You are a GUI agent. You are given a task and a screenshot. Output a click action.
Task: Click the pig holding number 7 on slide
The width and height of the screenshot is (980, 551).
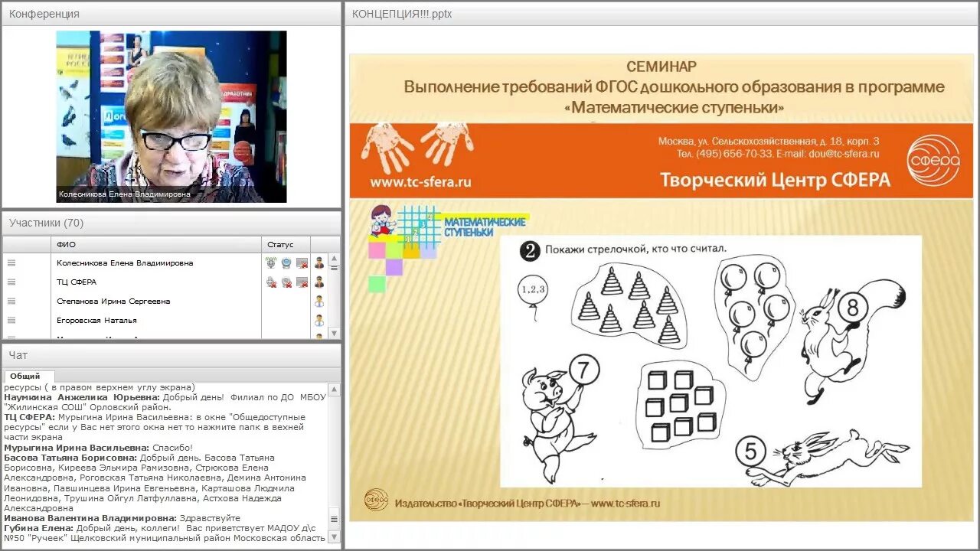tap(559, 419)
